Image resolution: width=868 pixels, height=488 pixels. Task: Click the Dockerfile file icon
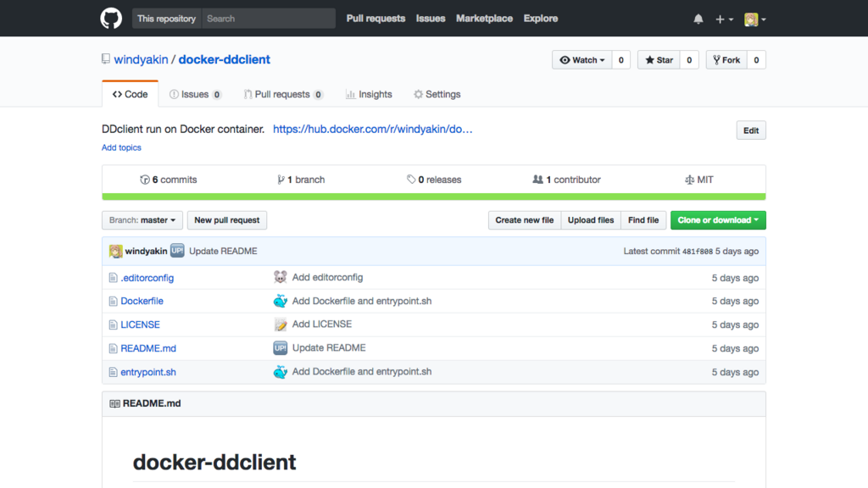(x=113, y=301)
